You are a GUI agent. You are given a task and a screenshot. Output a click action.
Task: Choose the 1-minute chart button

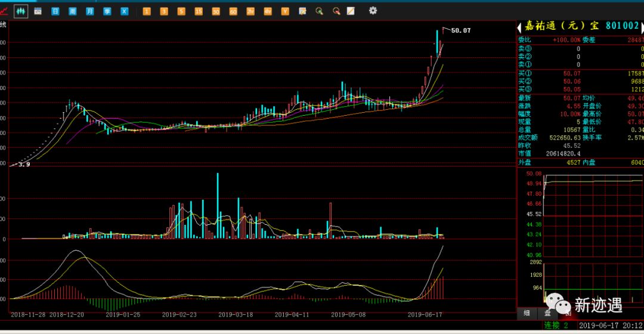(147, 11)
